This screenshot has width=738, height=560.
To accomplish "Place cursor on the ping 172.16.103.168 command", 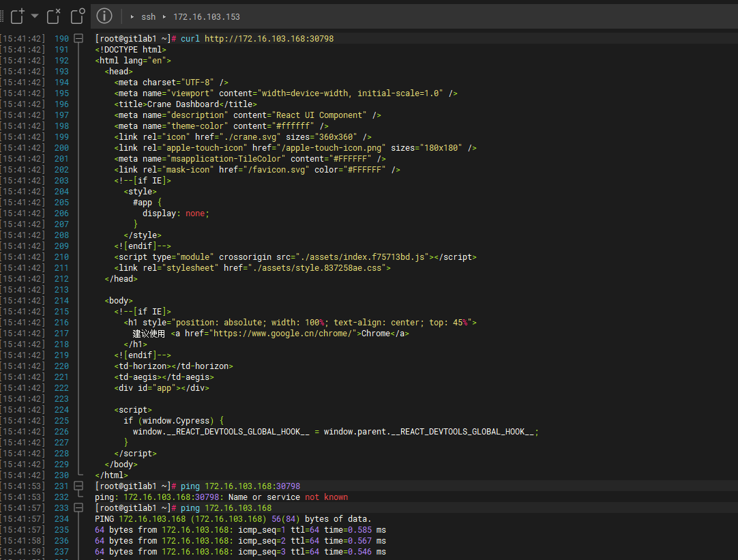I will (x=225, y=507).
